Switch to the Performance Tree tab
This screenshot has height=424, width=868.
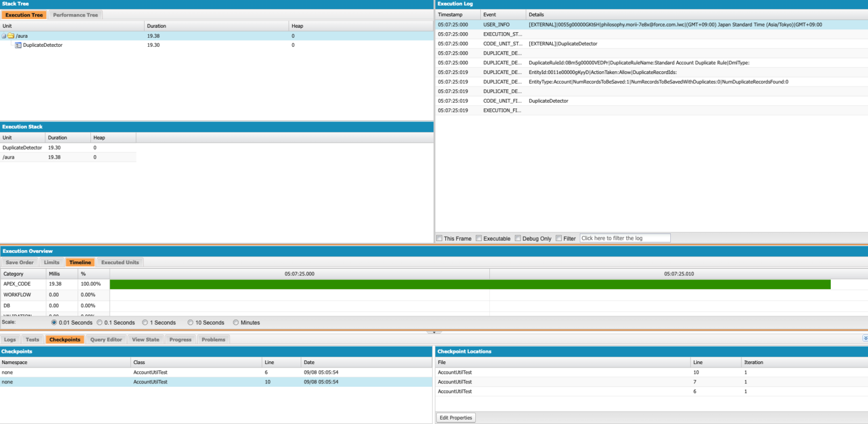75,15
